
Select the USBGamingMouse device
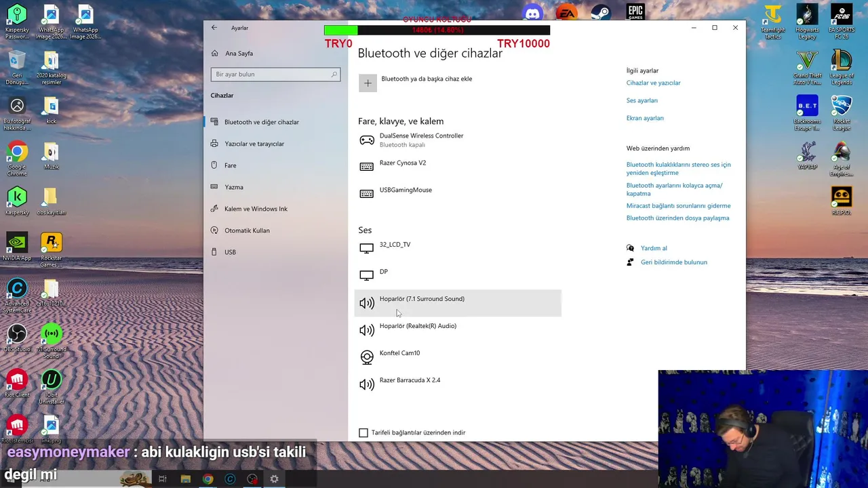pyautogui.click(x=458, y=195)
